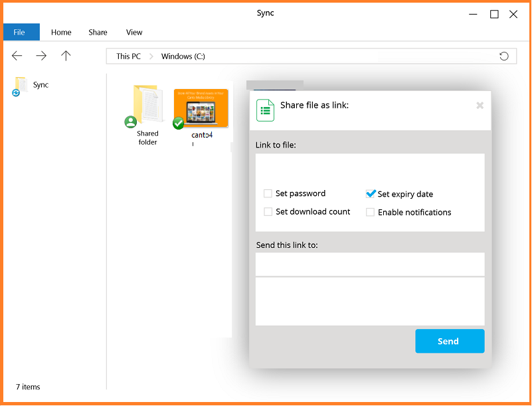Open the File ribbon tab
532x406 pixels.
(x=21, y=33)
